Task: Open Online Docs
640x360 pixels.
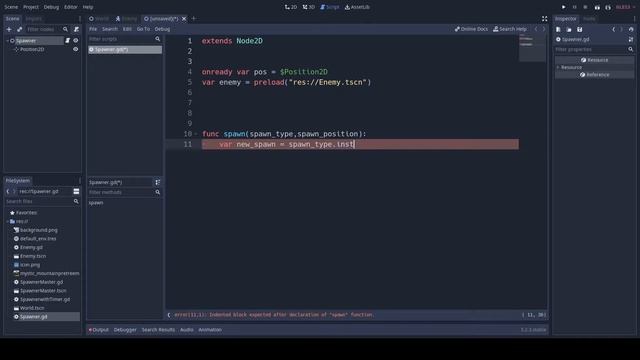Action: pos(471,29)
